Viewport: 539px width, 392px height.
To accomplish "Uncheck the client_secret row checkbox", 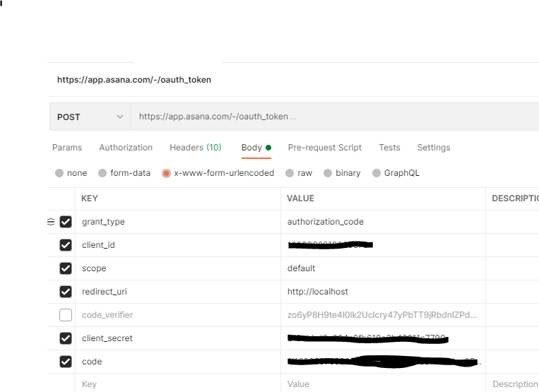I will 66,338.
